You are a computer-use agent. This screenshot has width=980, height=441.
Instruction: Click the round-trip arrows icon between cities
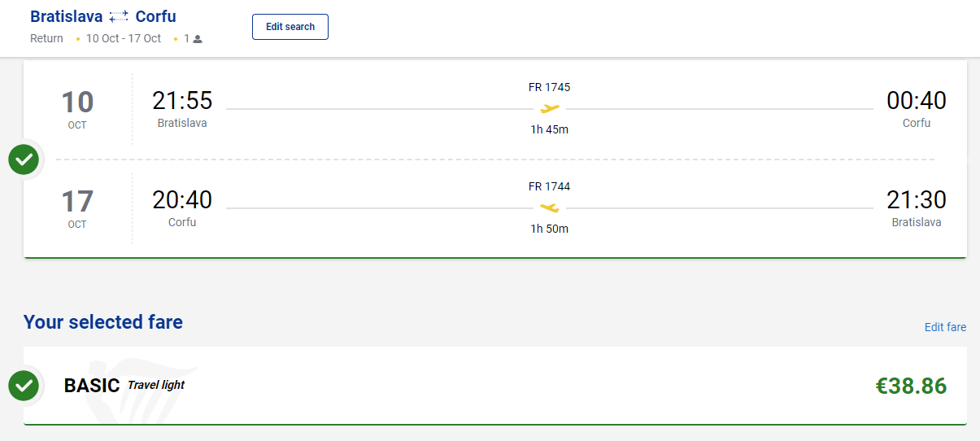[119, 16]
